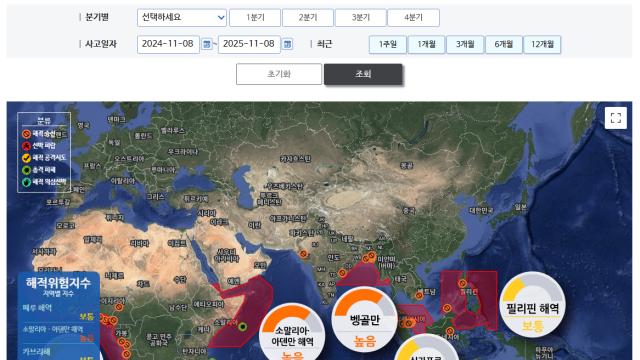This screenshot has height=360, width=640.
Task: Click the green marker off Somalia coast
Action: (x=242, y=327)
